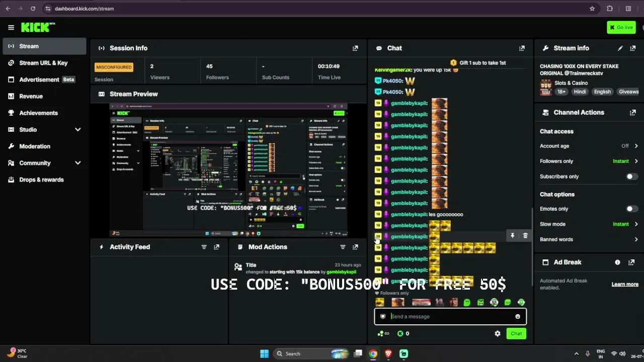Open Advertisement Beta page
Image resolution: width=644 pixels, height=362 pixels.
coord(45,79)
